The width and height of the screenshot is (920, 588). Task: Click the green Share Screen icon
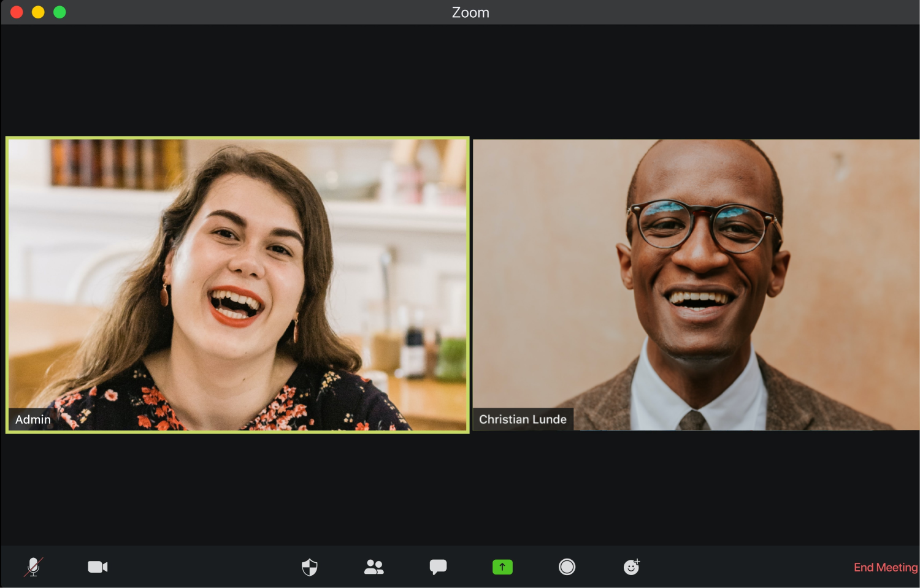coord(502,567)
